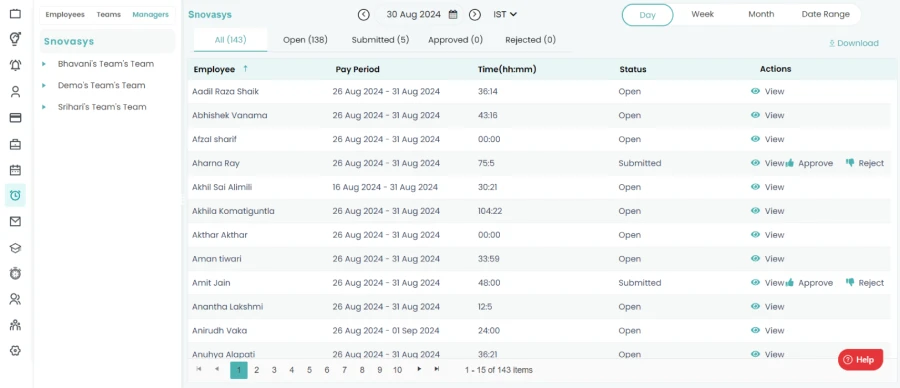Expand Srihari's Team's Team tree node

[44, 107]
